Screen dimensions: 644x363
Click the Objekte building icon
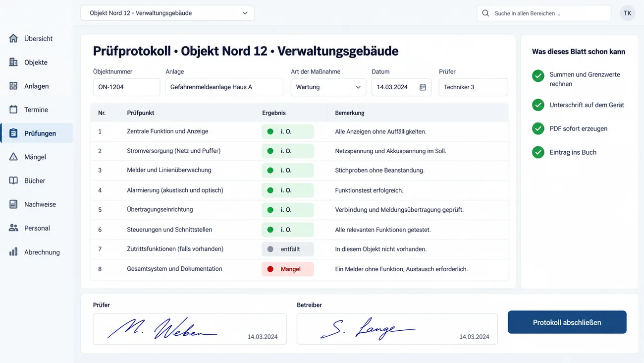coord(13,62)
